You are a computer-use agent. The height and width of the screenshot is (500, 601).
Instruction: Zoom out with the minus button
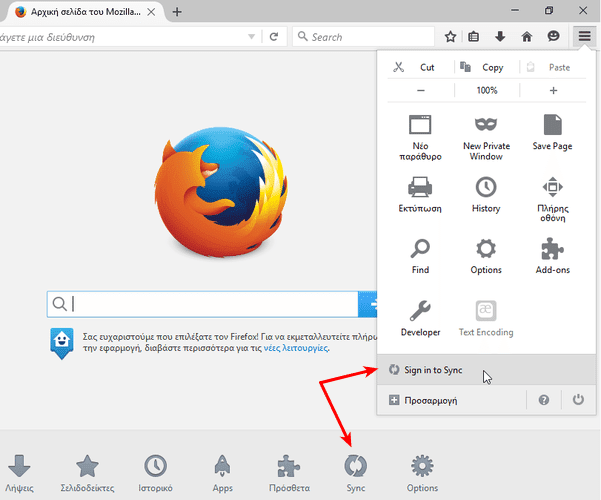(x=421, y=90)
